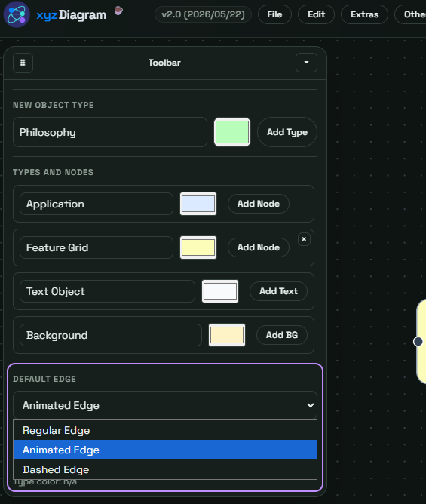Screen dimensions: 426x504
Task: Select Animated Edge option in list
Action: 165,450
